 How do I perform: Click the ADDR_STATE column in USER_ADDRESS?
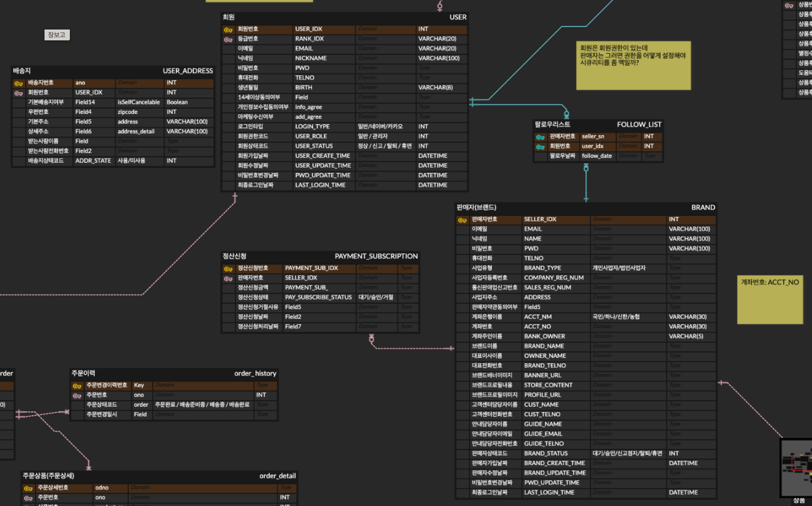(93, 161)
